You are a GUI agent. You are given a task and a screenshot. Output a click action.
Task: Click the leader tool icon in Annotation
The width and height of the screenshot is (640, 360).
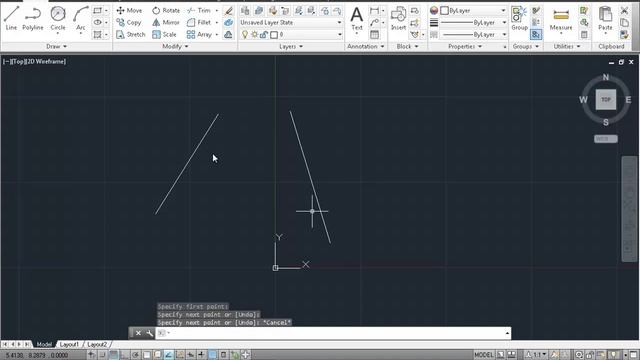(374, 23)
